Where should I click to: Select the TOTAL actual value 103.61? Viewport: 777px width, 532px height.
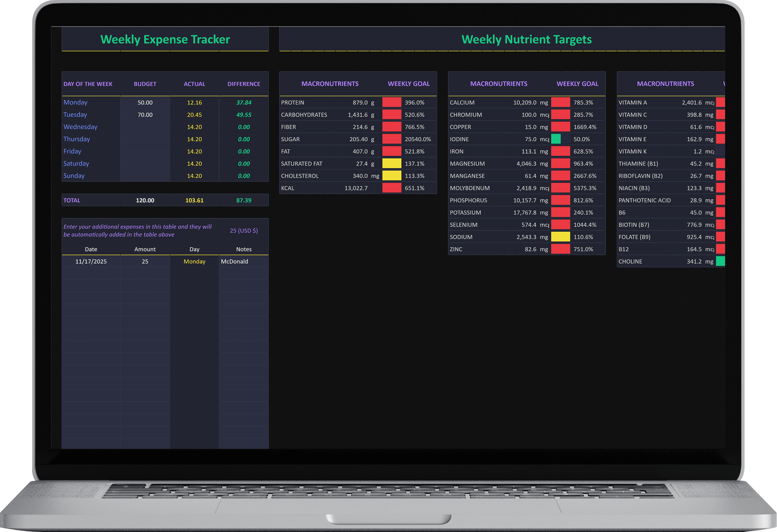(194, 200)
